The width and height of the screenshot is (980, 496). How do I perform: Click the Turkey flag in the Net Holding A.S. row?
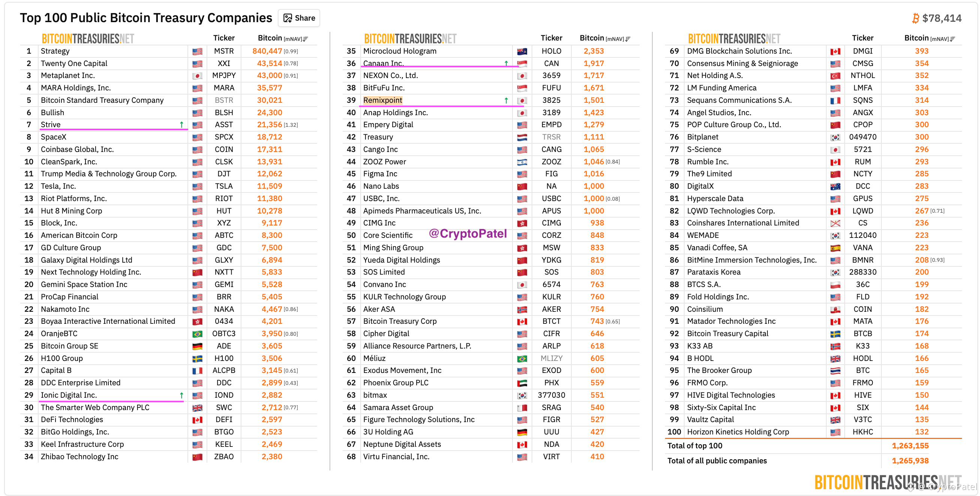point(835,76)
